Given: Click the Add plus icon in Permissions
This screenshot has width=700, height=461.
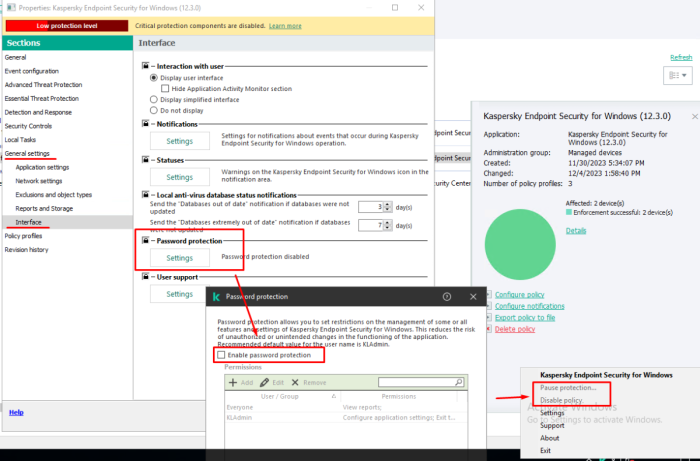Looking at the screenshot, I should tap(233, 382).
